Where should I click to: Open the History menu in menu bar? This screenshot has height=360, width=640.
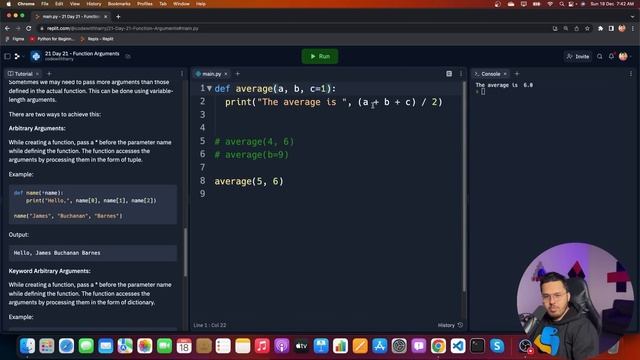[93, 4]
